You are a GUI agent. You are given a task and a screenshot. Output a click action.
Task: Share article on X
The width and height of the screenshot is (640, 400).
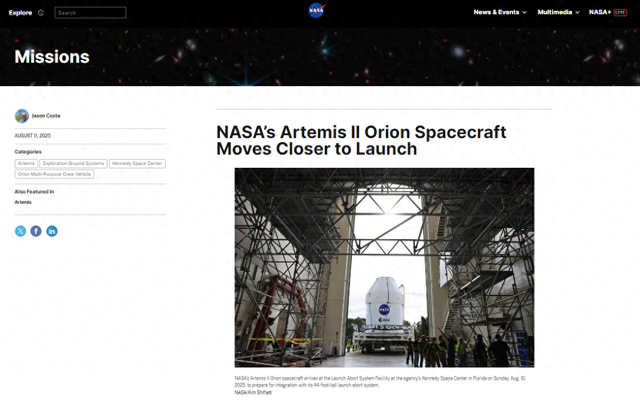[x=20, y=231]
